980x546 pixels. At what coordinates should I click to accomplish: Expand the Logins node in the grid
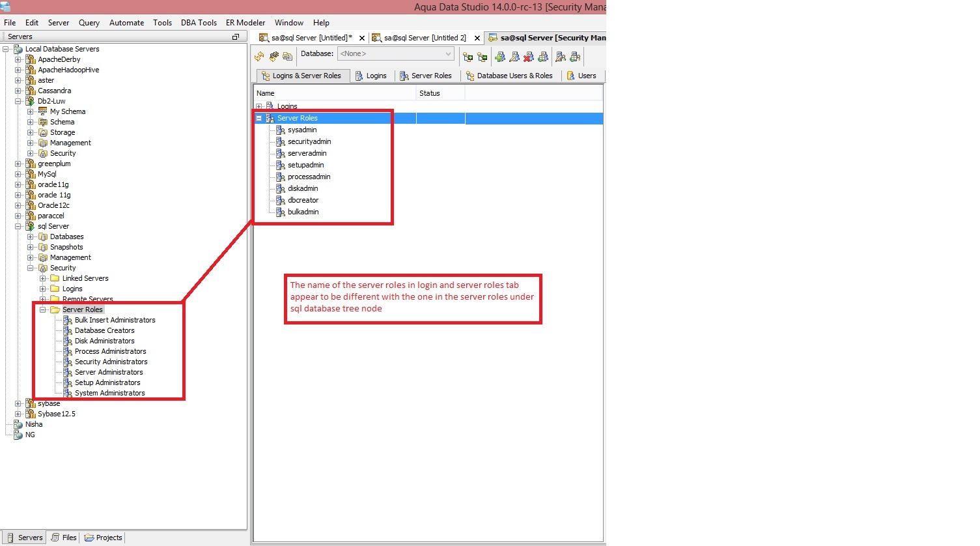pos(259,106)
